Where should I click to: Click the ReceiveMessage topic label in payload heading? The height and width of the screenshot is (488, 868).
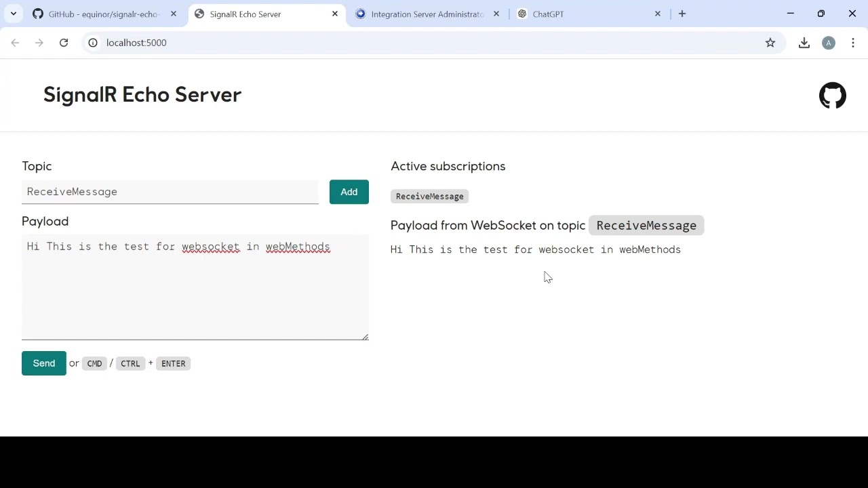point(646,226)
